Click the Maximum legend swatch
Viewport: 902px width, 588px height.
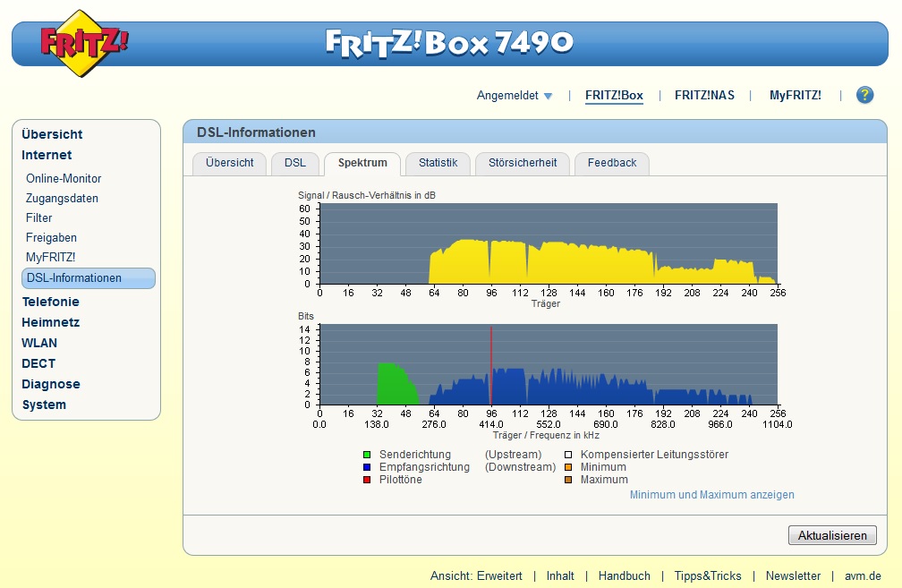coord(568,480)
